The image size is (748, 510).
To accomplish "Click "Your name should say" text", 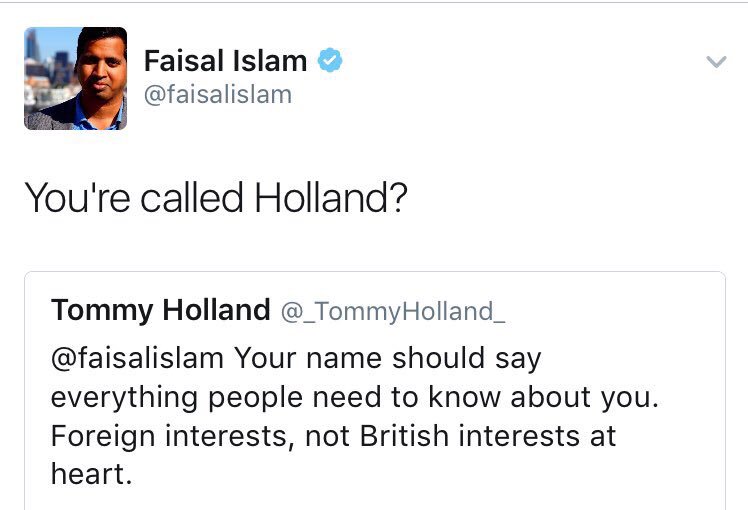I will pyautogui.click(x=386, y=358).
